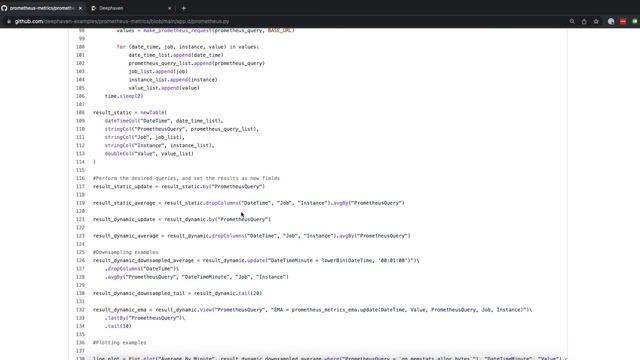Select line number 119
640x360 pixels.
pyautogui.click(x=80, y=203)
